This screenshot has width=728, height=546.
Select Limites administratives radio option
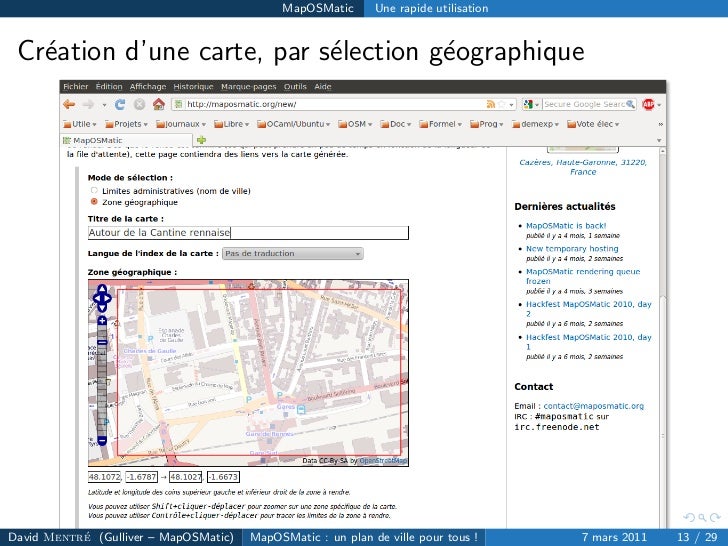click(94, 190)
